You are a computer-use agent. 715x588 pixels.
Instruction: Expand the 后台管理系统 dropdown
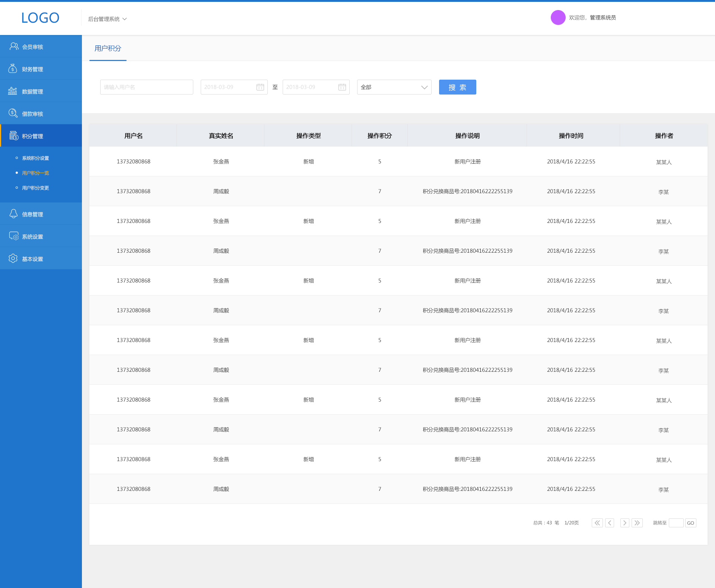click(x=108, y=19)
